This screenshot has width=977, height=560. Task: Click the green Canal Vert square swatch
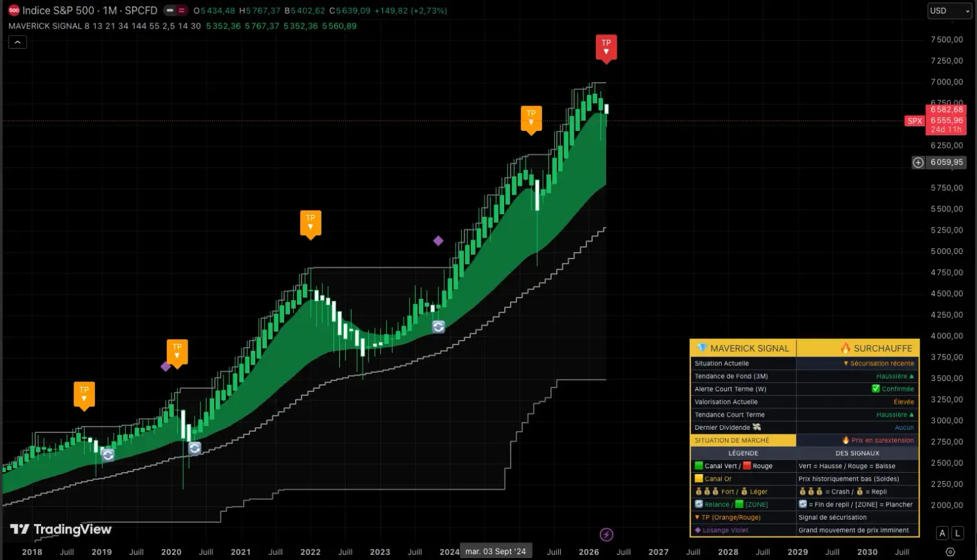(699, 466)
